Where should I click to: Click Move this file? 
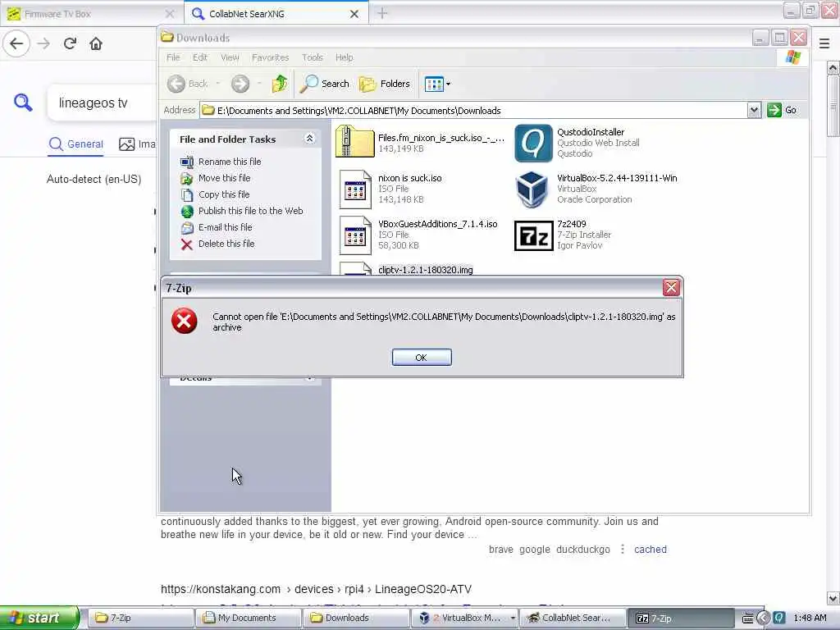pos(225,178)
